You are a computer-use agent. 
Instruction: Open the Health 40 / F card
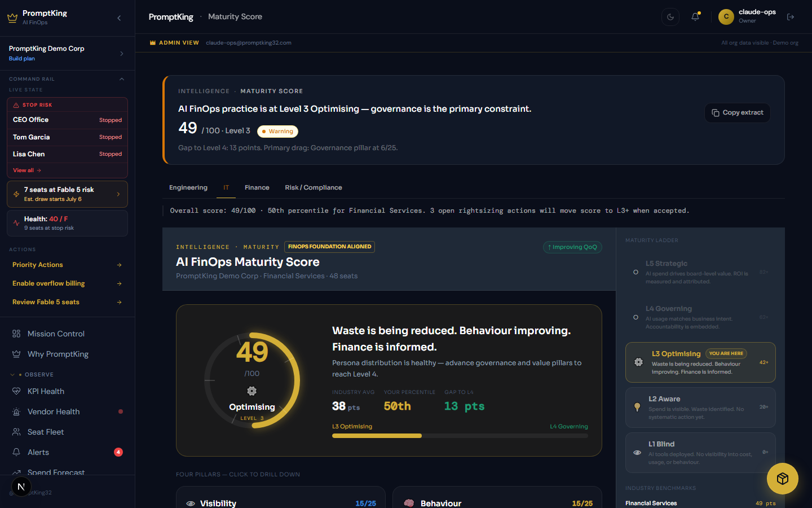[67, 223]
